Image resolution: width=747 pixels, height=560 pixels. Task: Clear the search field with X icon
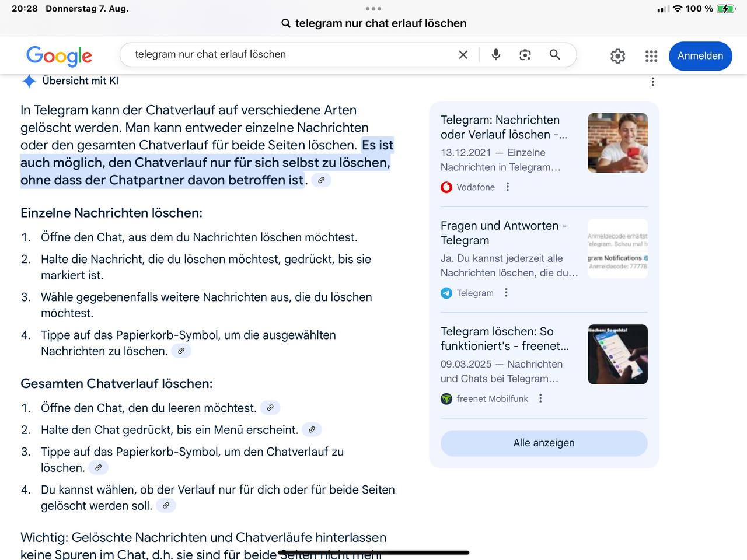click(x=463, y=55)
